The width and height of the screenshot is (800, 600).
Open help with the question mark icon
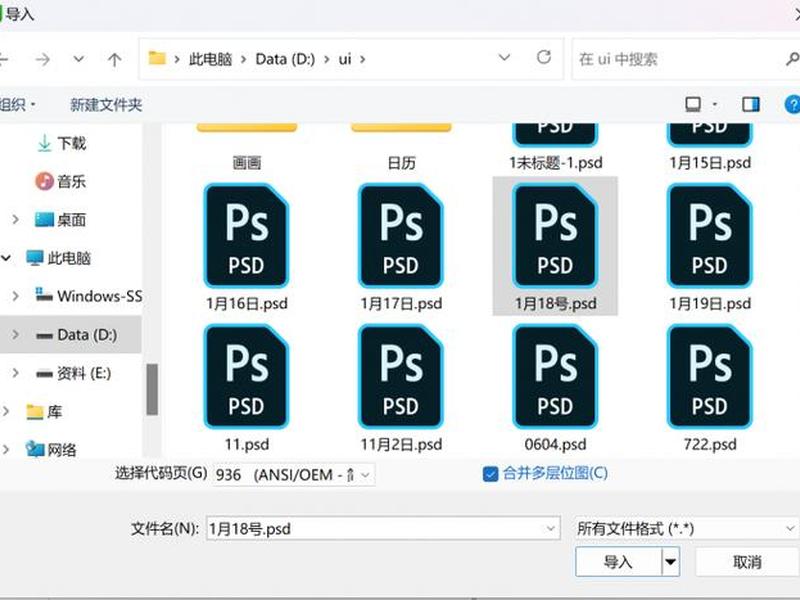[x=792, y=105]
